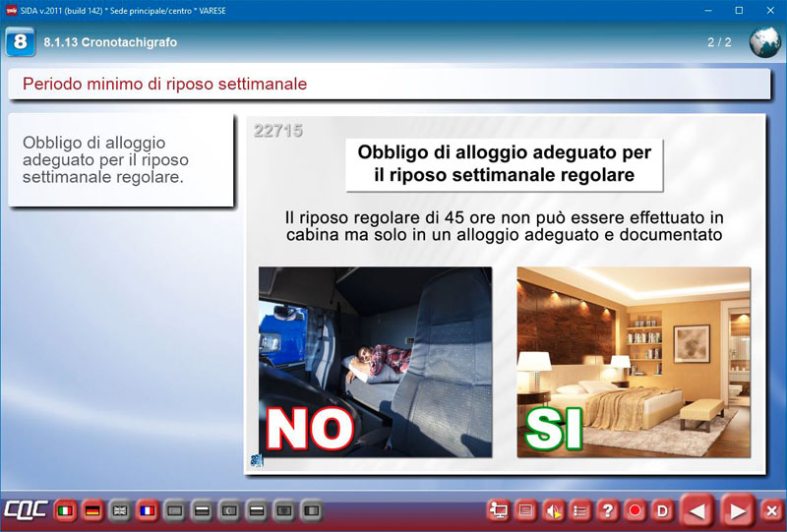Click the NO truck cabin photo

(x=375, y=361)
